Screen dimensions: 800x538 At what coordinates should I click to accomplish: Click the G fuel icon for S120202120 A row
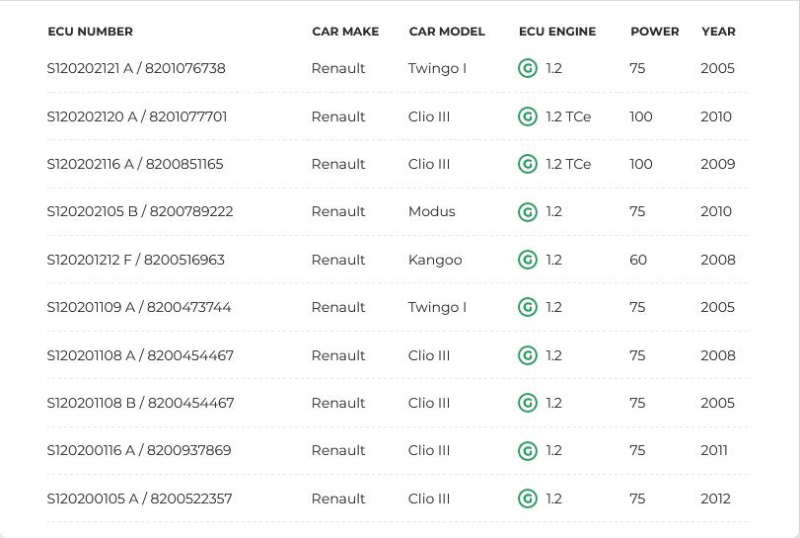pos(527,117)
